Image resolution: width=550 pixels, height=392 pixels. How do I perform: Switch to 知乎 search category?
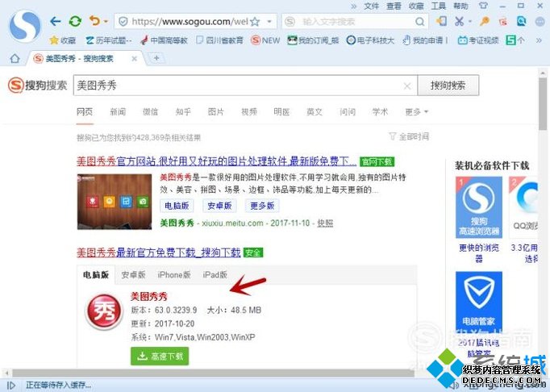[183, 112]
